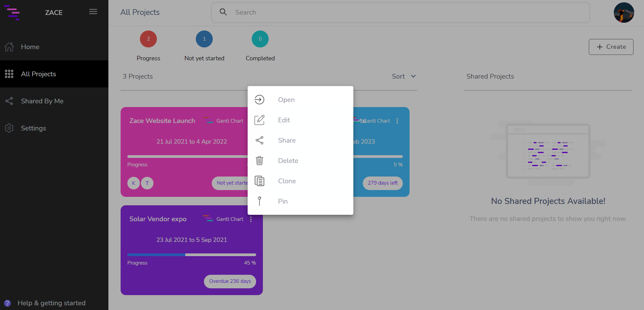Click the Share icon in the context menu
644x310 pixels.
point(259,140)
